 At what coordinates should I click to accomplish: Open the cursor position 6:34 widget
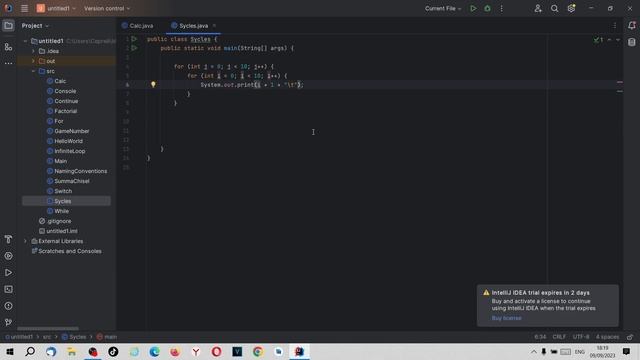[540, 337]
